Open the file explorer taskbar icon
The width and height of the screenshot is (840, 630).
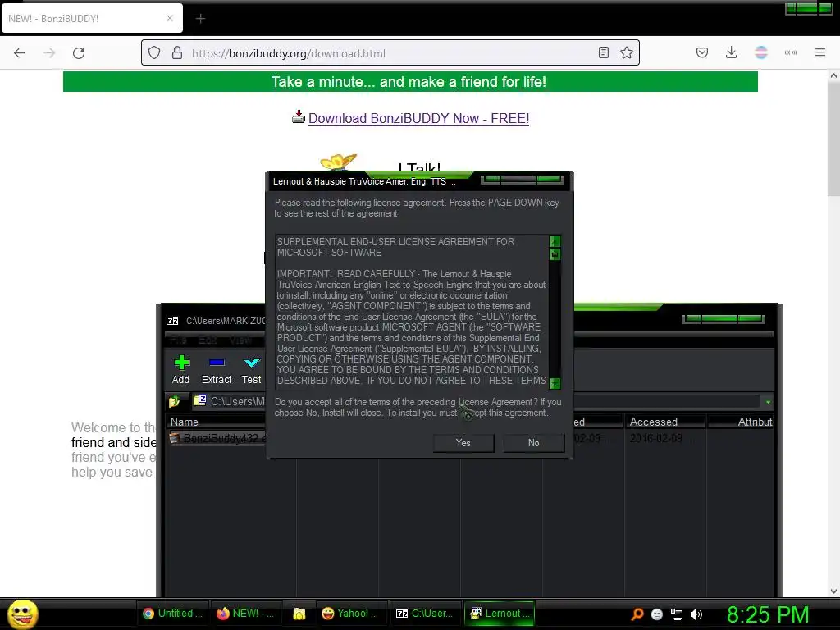pos(299,614)
